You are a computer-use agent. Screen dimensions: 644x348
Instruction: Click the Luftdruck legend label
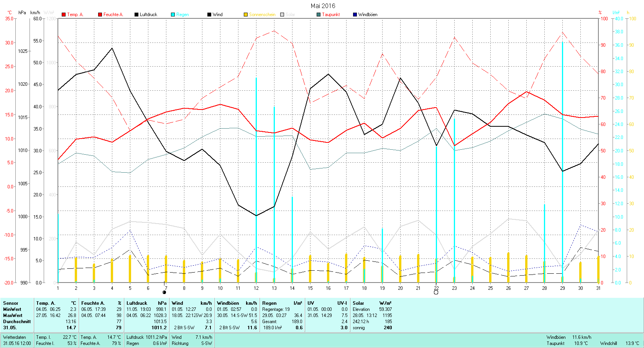click(x=148, y=15)
